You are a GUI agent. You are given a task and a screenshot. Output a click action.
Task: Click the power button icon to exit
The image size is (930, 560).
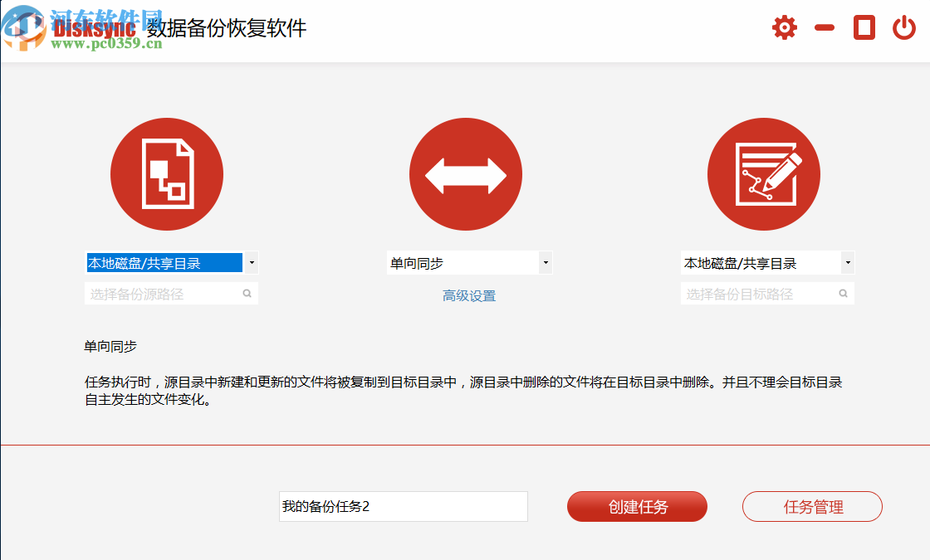click(904, 27)
